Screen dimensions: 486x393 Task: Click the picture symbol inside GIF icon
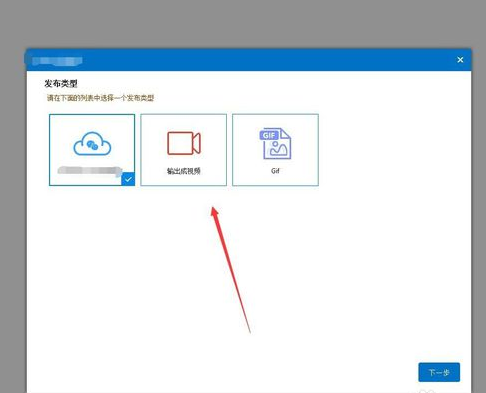click(279, 149)
